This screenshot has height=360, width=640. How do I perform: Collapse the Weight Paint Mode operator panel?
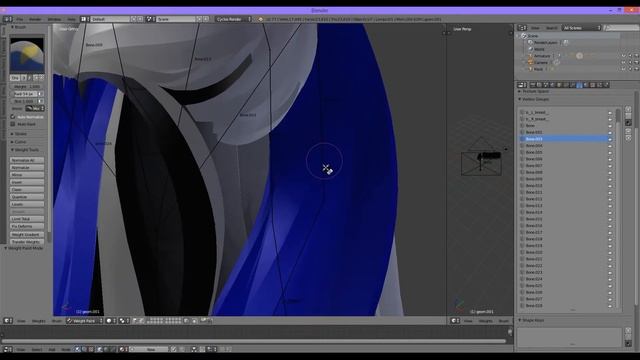[24, 248]
